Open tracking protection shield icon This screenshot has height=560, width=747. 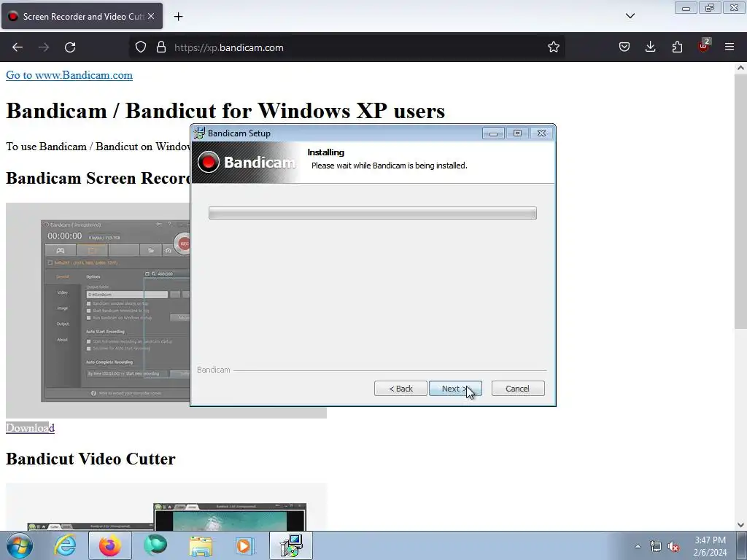click(x=141, y=47)
